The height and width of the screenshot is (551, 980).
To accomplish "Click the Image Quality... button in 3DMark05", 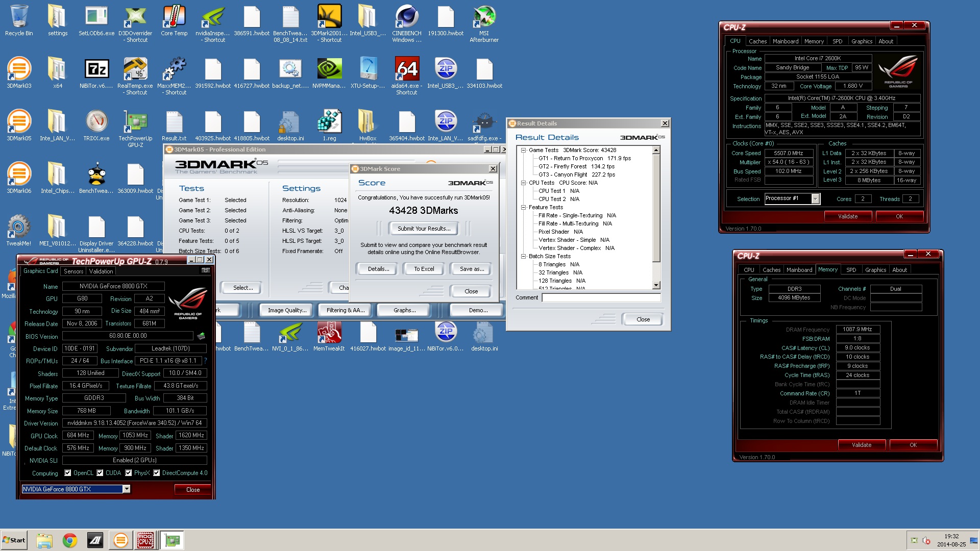I will [x=287, y=310].
